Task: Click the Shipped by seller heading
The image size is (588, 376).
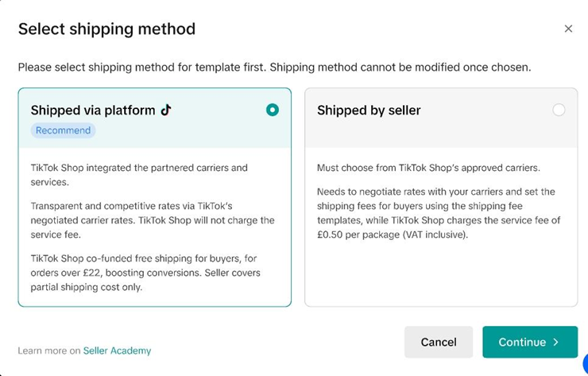Action: (x=369, y=110)
